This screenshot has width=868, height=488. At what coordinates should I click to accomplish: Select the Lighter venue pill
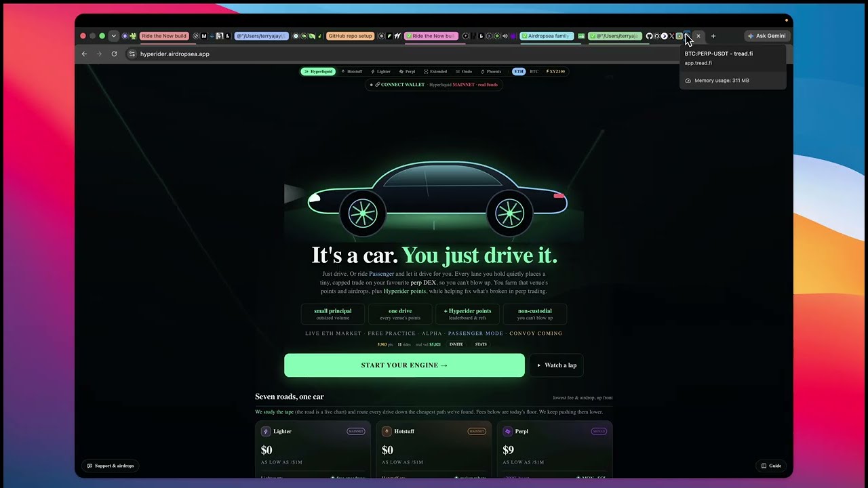click(381, 71)
